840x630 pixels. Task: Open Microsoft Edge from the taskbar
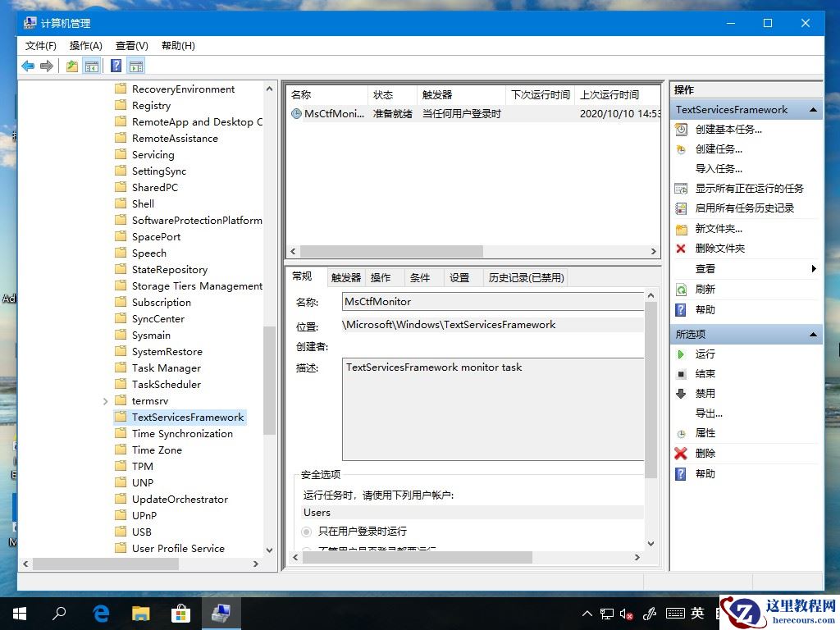click(100, 613)
